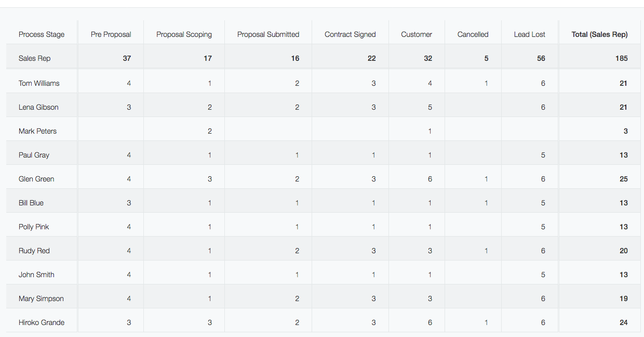Click the Proposal Scoping column header
Screen dimensions: 644x337
pos(184,34)
